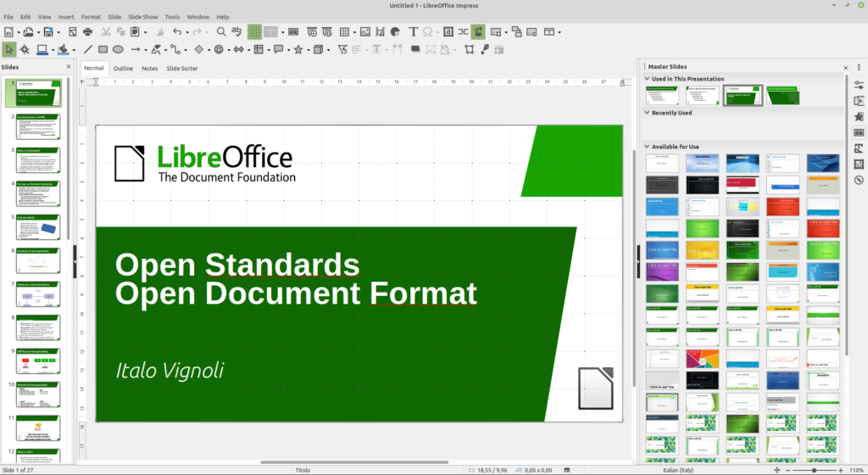Click the zoom out minus button
The width and height of the screenshot is (868, 475).
click(x=787, y=470)
